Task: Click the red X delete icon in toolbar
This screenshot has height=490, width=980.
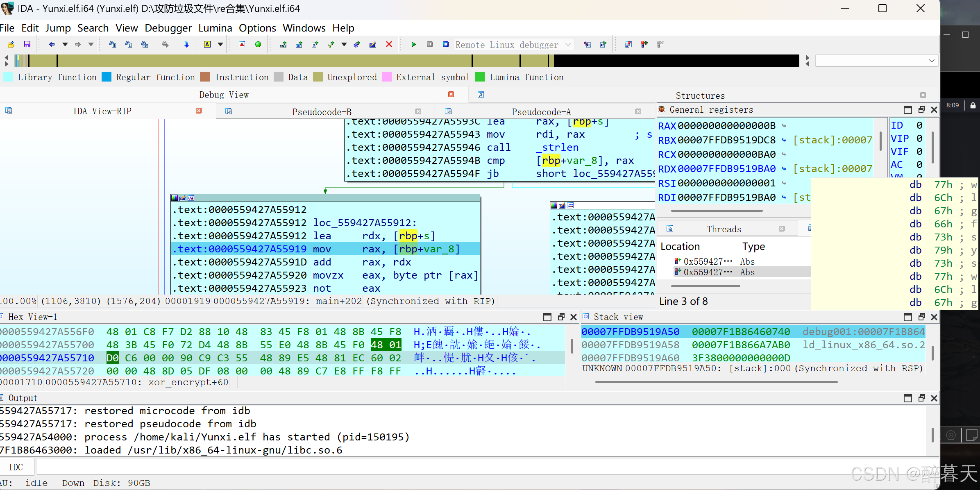Action: [x=389, y=44]
